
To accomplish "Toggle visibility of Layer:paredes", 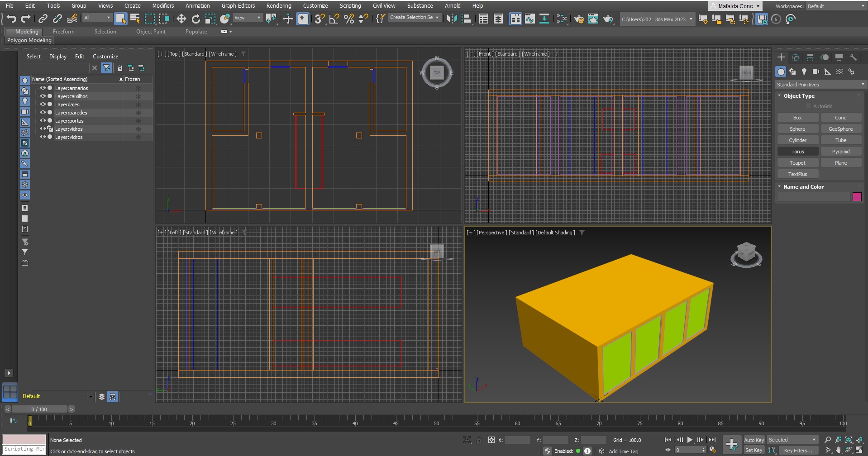I will 43,113.
